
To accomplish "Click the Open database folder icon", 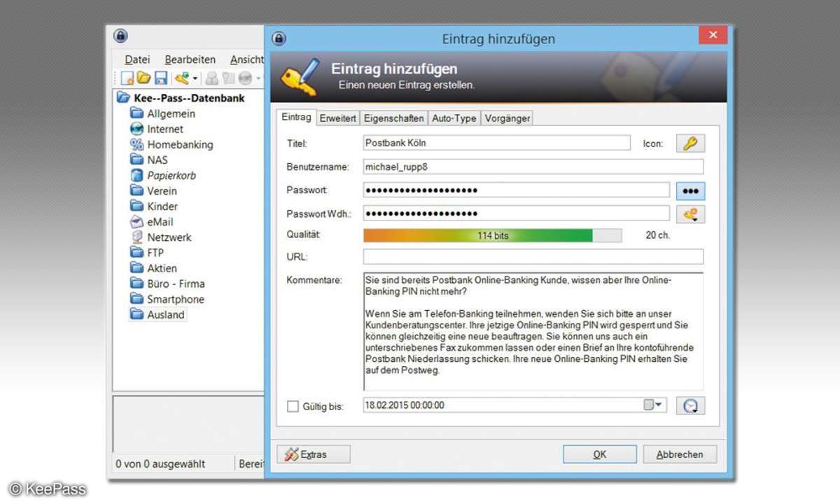I will [143, 78].
